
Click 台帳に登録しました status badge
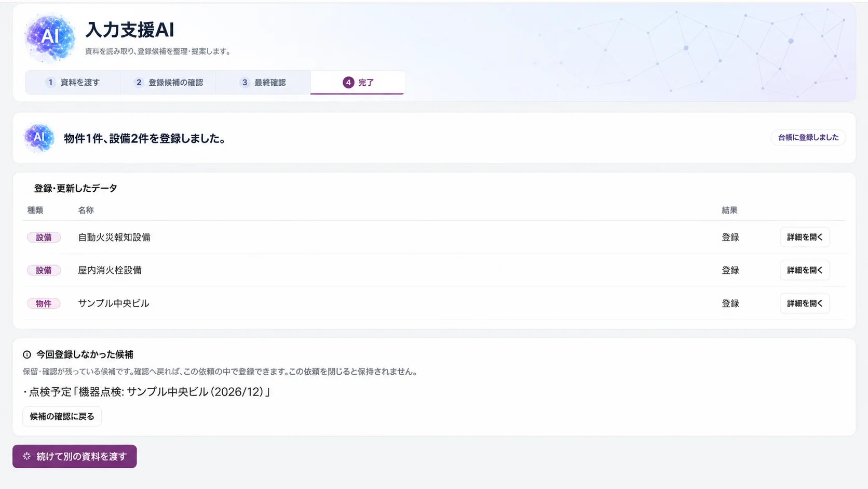pos(808,138)
